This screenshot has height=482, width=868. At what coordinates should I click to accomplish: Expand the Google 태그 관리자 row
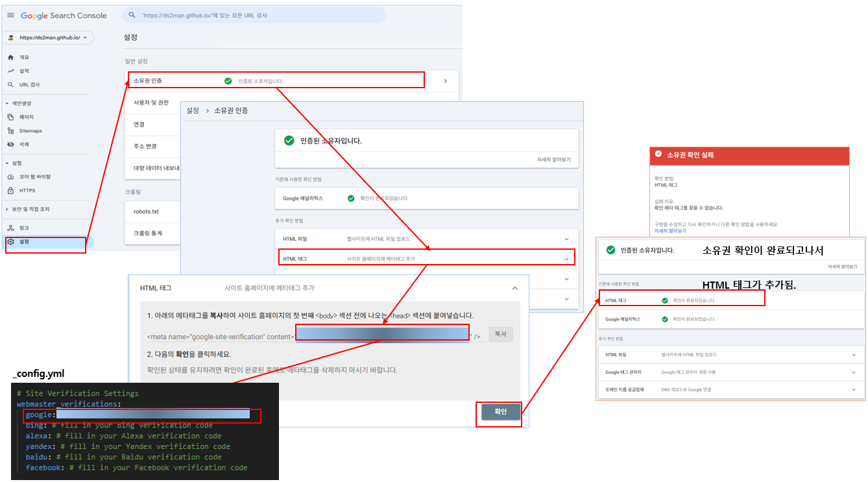(x=854, y=372)
